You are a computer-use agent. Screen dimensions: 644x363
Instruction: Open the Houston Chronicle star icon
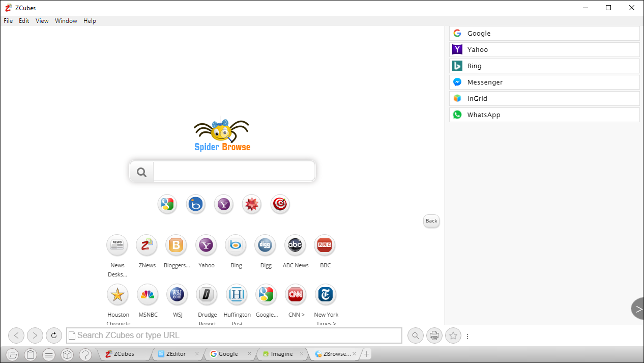pyautogui.click(x=118, y=295)
